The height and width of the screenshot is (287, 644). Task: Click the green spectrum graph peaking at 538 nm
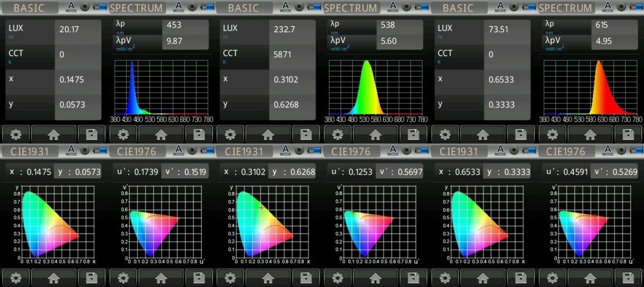376,87
